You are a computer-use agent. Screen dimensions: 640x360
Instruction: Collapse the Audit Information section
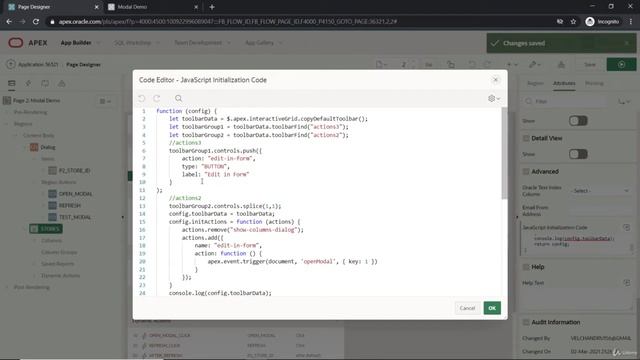[526, 322]
